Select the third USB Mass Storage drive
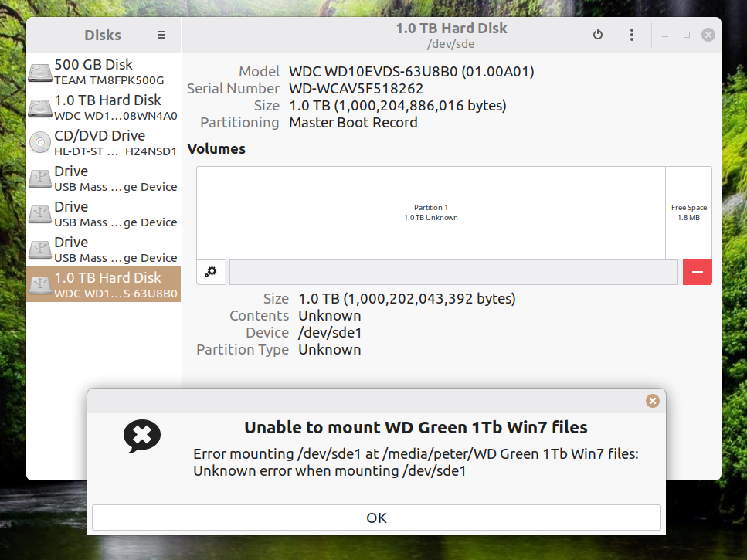The height and width of the screenshot is (560, 747). click(104, 249)
